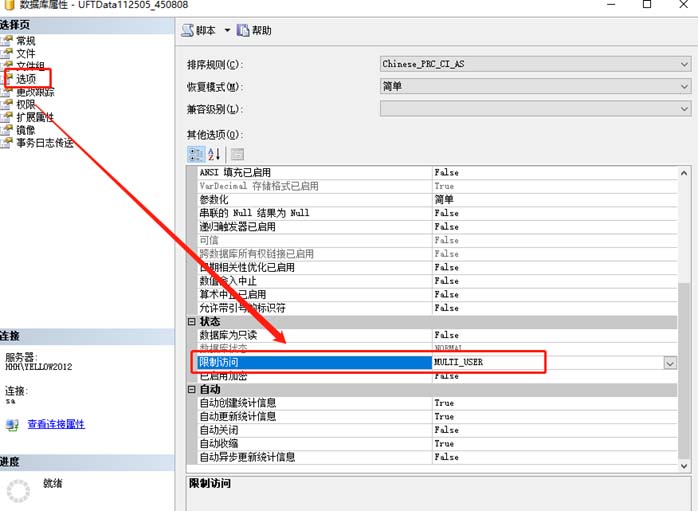Image resolution: width=698 pixels, height=511 pixels.
Task: Click the 常规 page icon in the sidebar
Action: point(8,41)
